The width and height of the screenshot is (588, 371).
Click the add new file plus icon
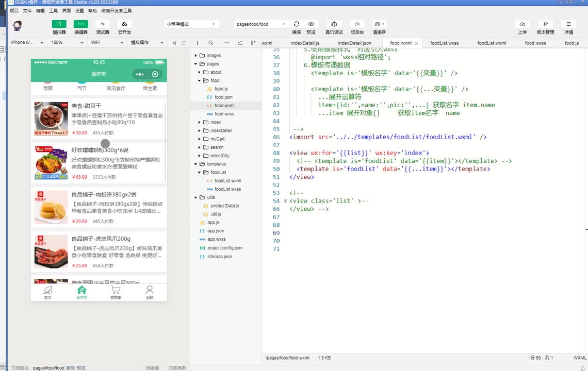198,43
